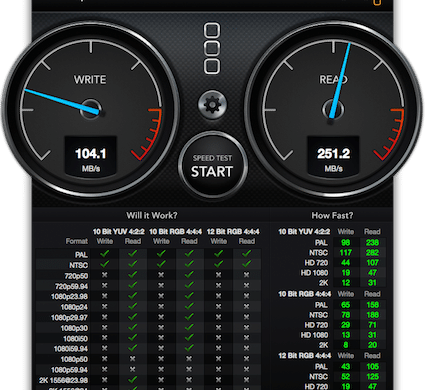Click HD 720 read value 107
This screenshot has width=425, height=390.
(x=372, y=263)
